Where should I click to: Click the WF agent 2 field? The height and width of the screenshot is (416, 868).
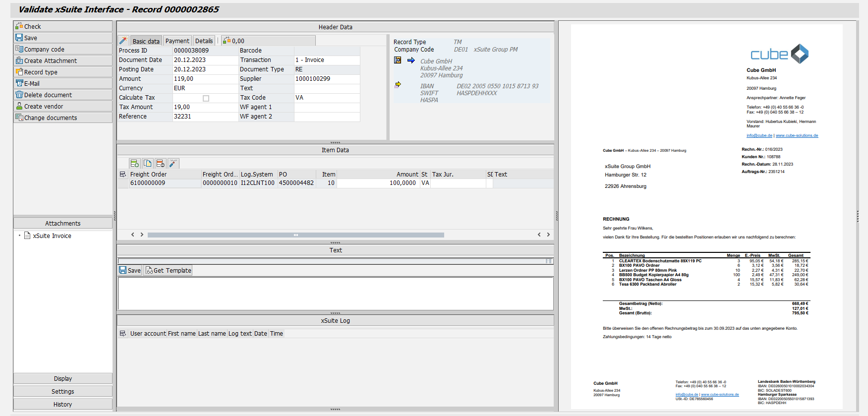pyautogui.click(x=327, y=117)
